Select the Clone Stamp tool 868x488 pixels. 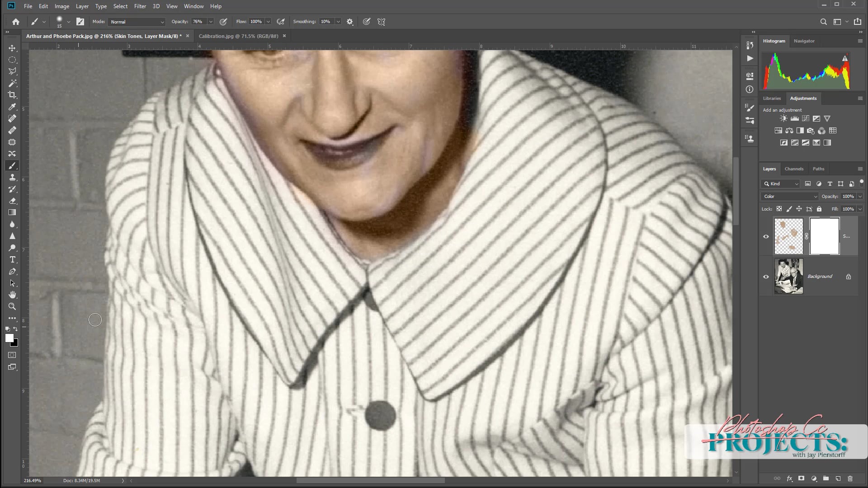13,177
